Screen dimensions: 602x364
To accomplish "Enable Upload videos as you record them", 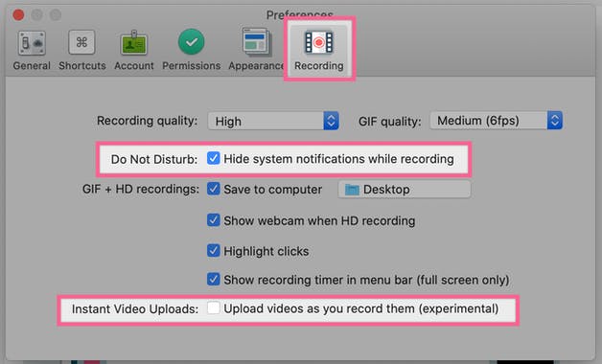I will coord(214,307).
